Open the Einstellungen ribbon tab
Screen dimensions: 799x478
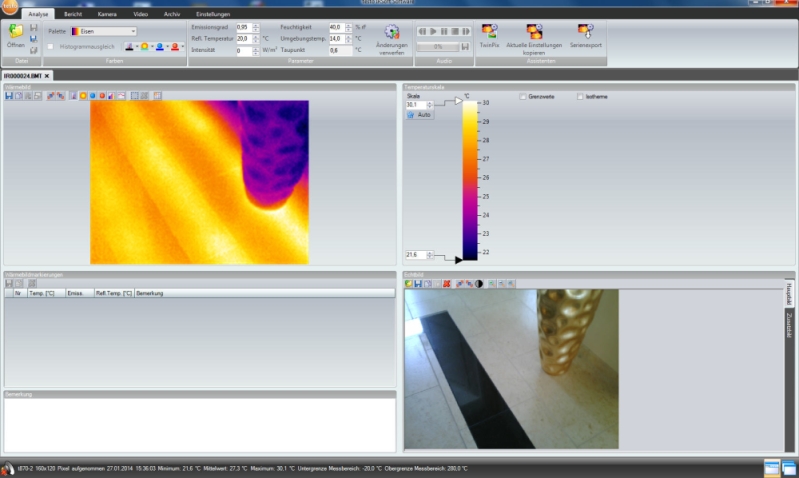pos(213,15)
